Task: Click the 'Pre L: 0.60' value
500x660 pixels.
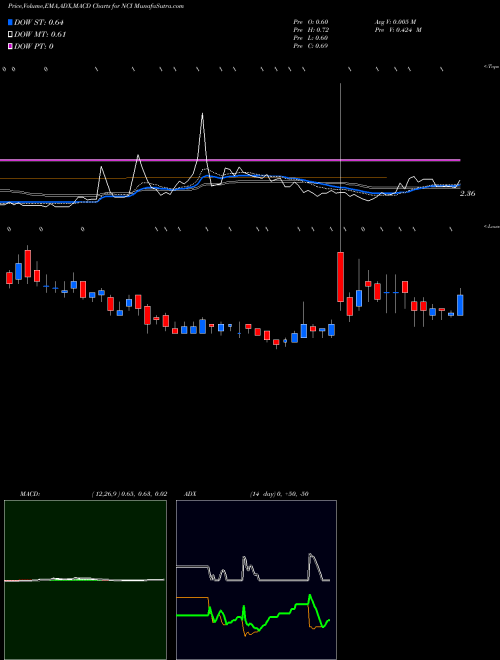Action: (311, 38)
